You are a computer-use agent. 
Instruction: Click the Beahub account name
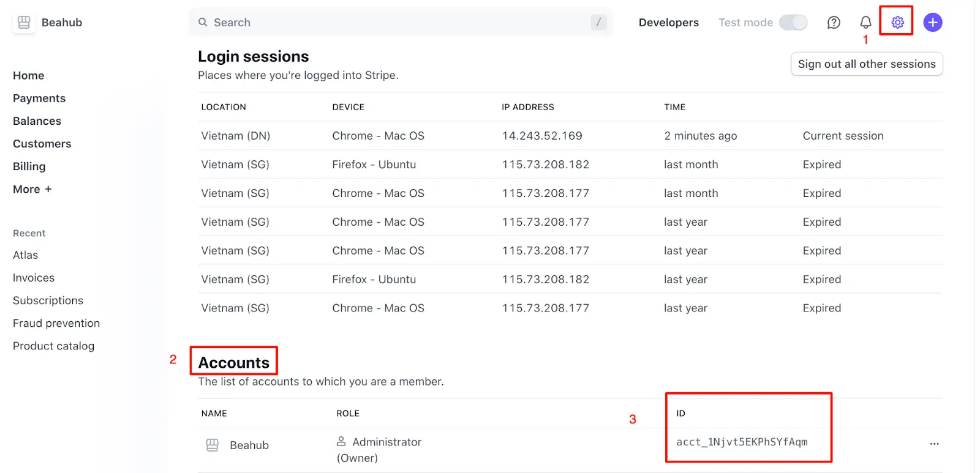tap(249, 445)
